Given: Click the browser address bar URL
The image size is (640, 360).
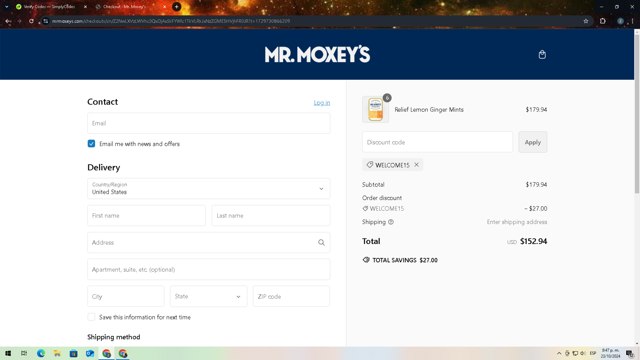Looking at the screenshot, I should coord(171,21).
